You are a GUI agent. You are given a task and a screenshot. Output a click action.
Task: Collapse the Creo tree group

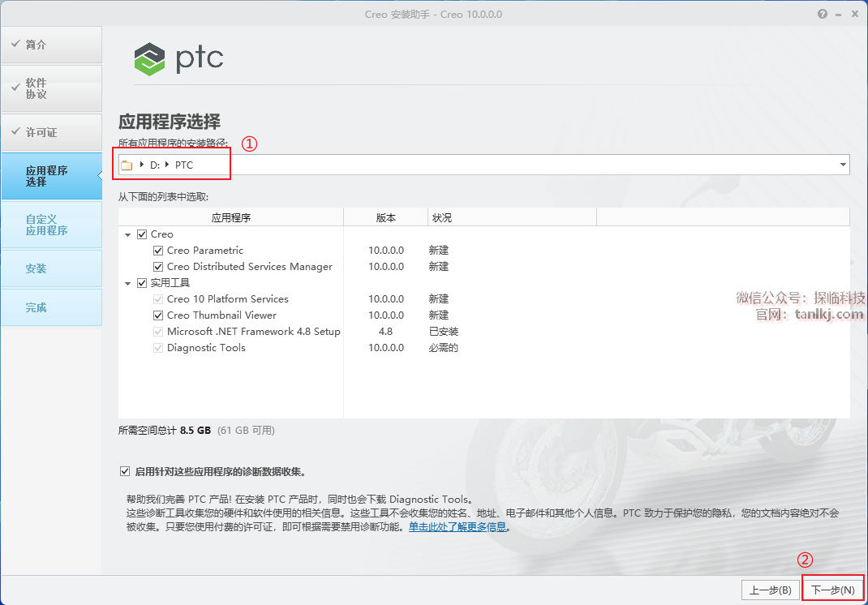point(128,235)
